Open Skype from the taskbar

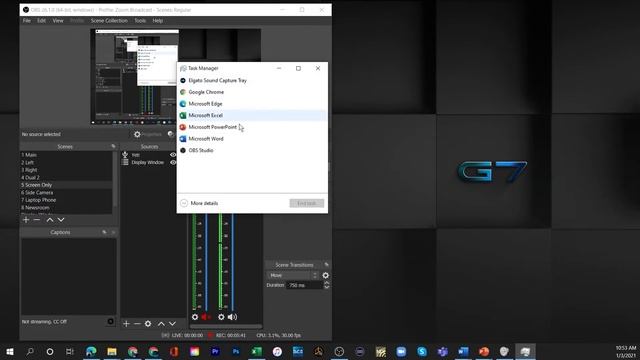422,351
